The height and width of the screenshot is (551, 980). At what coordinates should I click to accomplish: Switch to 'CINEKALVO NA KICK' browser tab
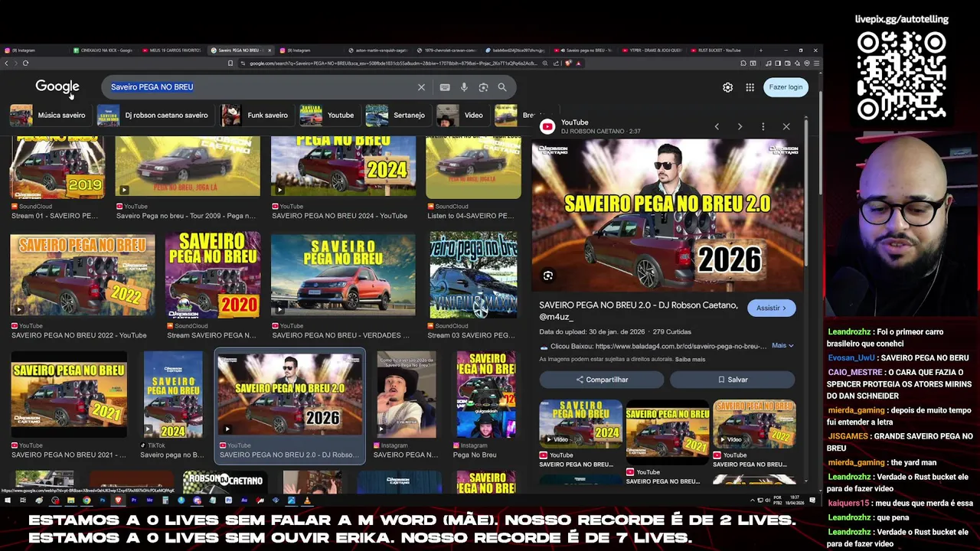pos(103,51)
